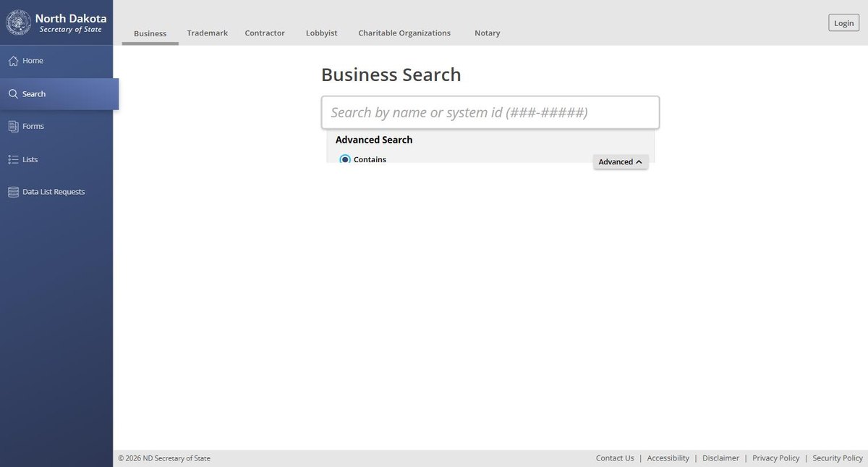The width and height of the screenshot is (868, 467).
Task: Click the Advanced Search heading
Action: click(x=374, y=140)
